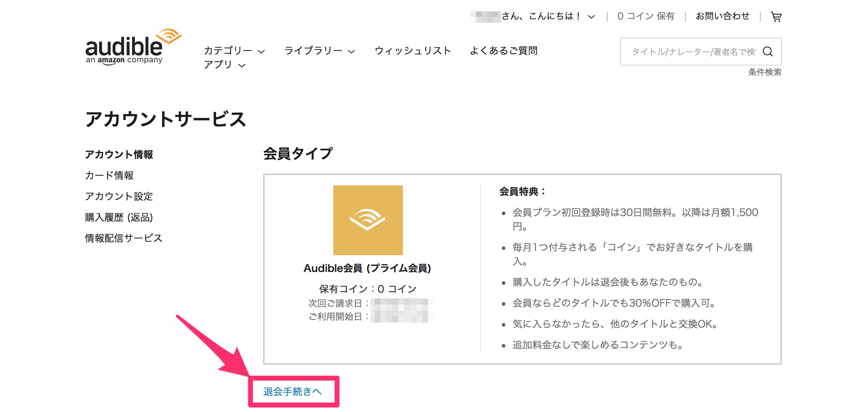This screenshot has width=868, height=412.
Task: Open よくあるご質問 page
Action: (x=503, y=51)
